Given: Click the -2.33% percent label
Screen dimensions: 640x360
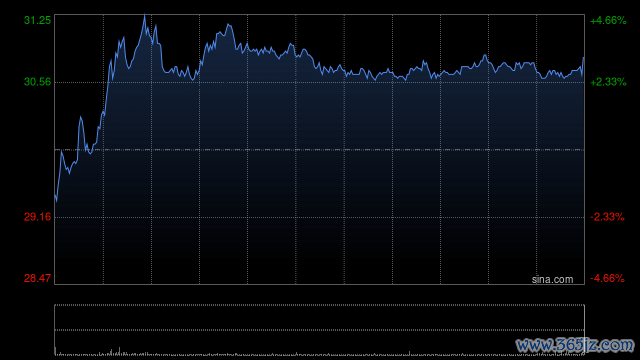Looking at the screenshot, I should [x=607, y=217].
